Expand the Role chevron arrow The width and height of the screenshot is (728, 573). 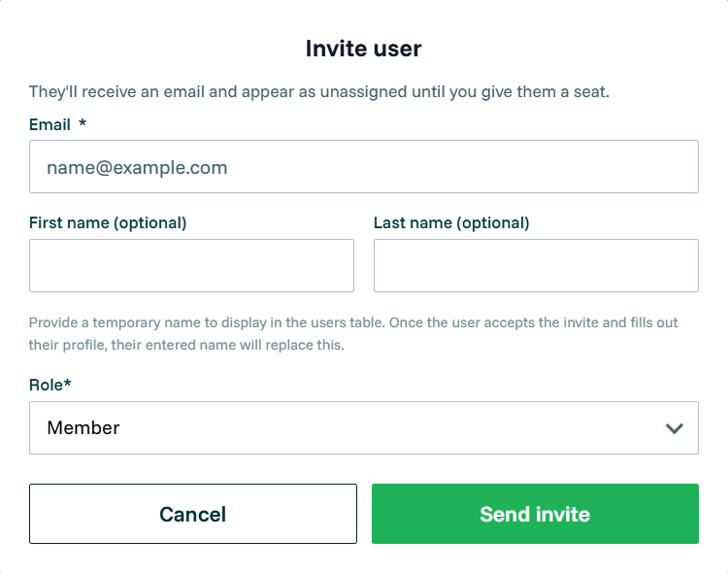675,428
